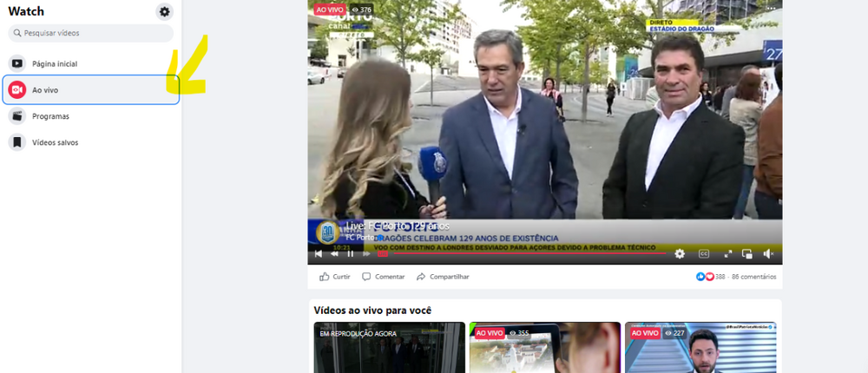Open Watch settings gear
The image size is (868, 373).
click(x=164, y=11)
